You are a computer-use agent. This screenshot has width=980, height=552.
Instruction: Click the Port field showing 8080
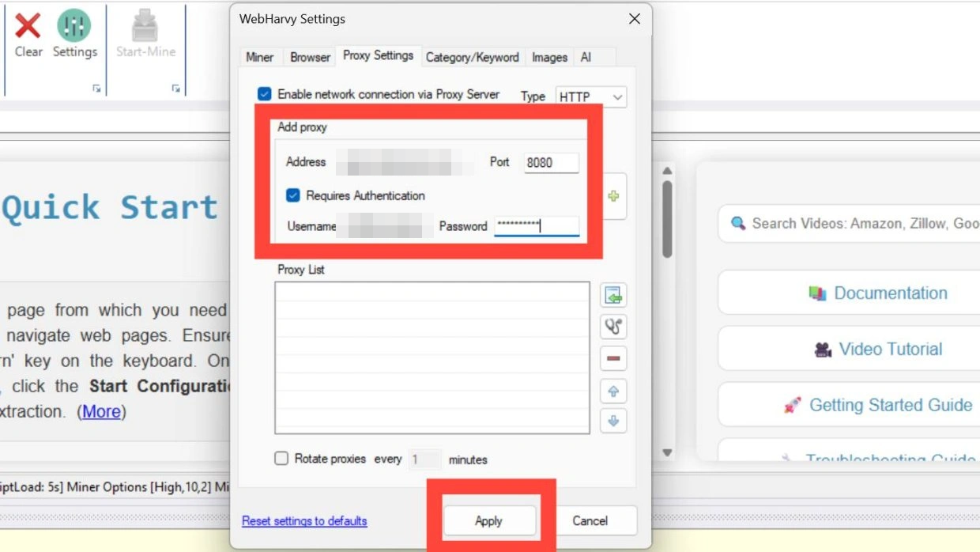(x=552, y=162)
